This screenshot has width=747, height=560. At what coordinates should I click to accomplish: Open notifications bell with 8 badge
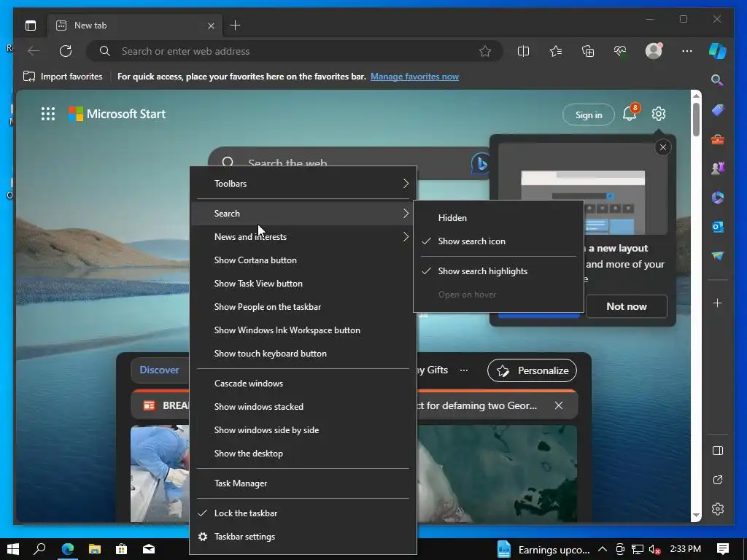630,113
